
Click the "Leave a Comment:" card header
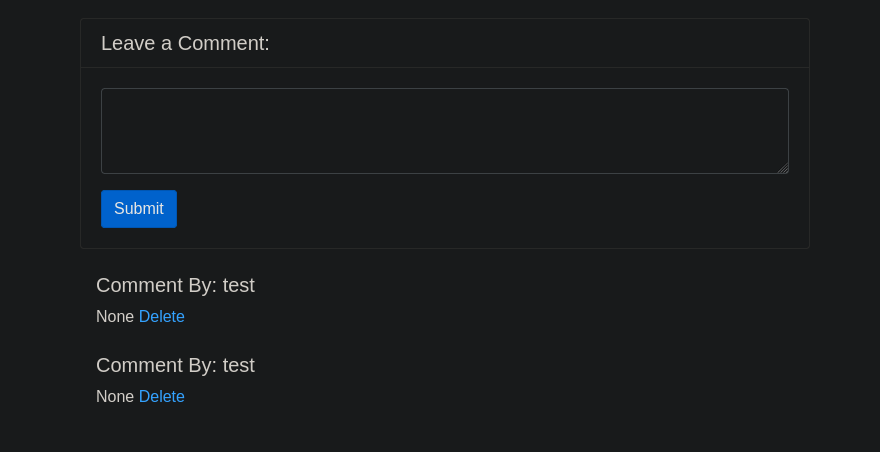click(444, 43)
